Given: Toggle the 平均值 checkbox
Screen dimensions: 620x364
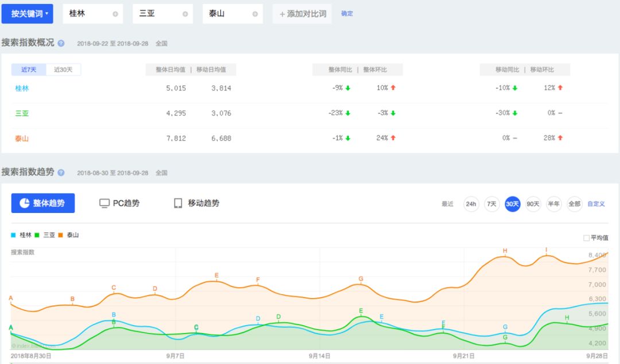Looking at the screenshot, I should 586,238.
